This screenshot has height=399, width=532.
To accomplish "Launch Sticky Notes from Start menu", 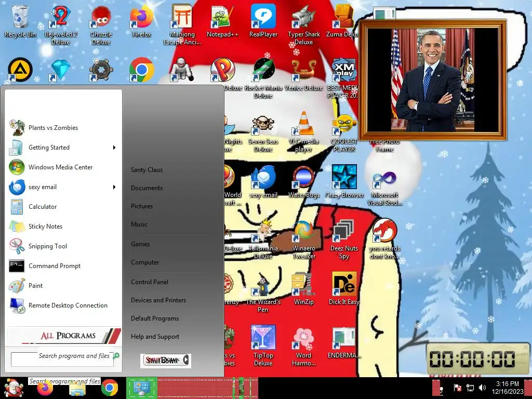I will tap(63, 227).
